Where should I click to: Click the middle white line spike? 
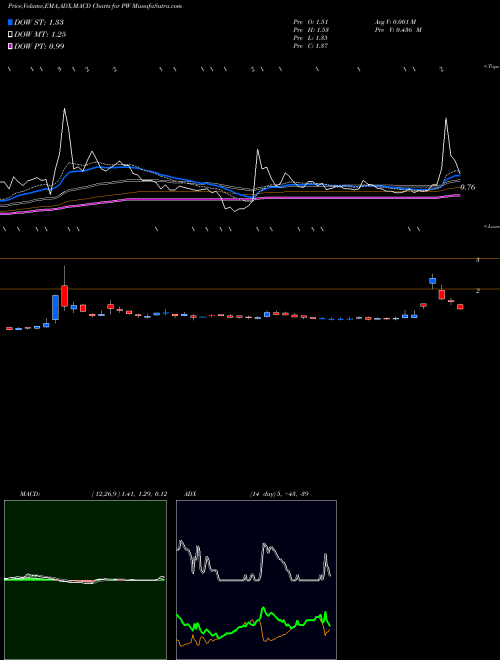[x=257, y=150]
